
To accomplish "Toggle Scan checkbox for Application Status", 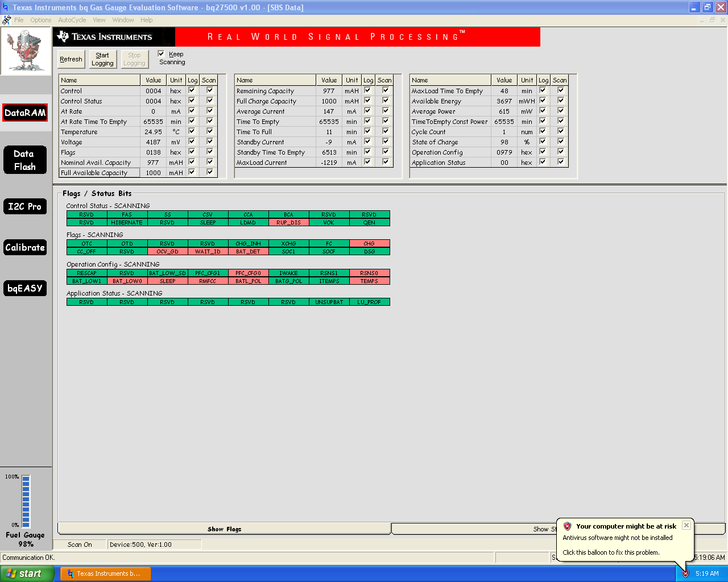I will coord(561,162).
